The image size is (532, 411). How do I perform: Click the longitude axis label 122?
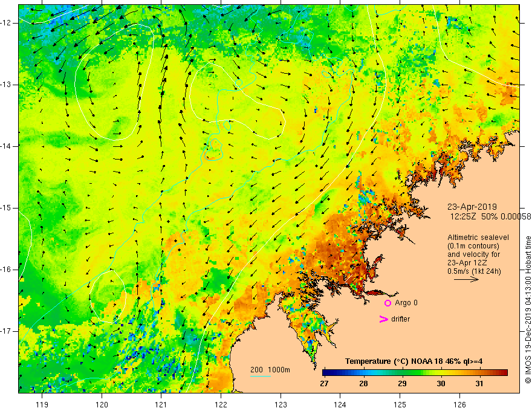[x=221, y=404]
